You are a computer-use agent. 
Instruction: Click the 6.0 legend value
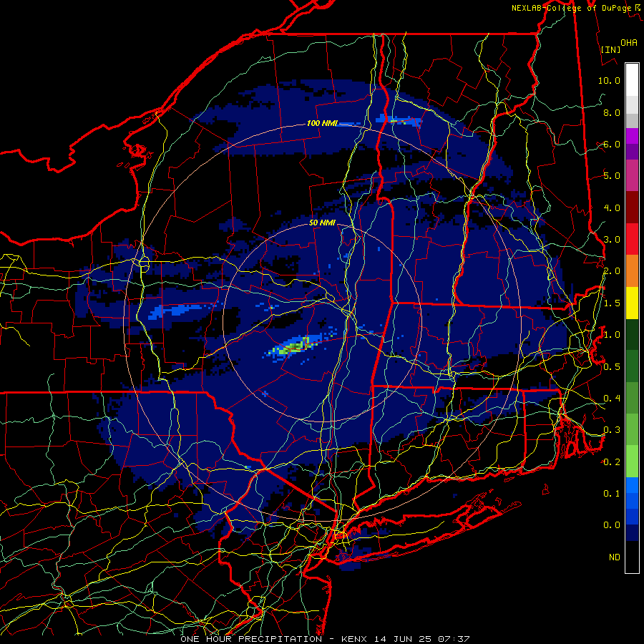pyautogui.click(x=612, y=144)
